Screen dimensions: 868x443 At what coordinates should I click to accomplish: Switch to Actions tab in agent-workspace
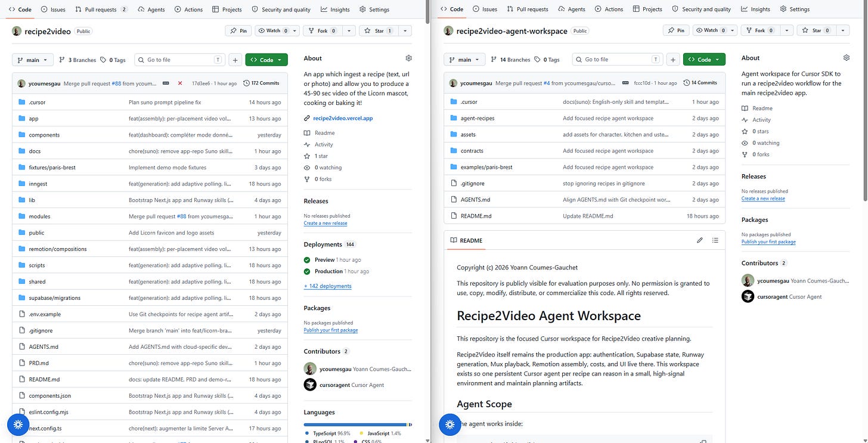[609, 10]
